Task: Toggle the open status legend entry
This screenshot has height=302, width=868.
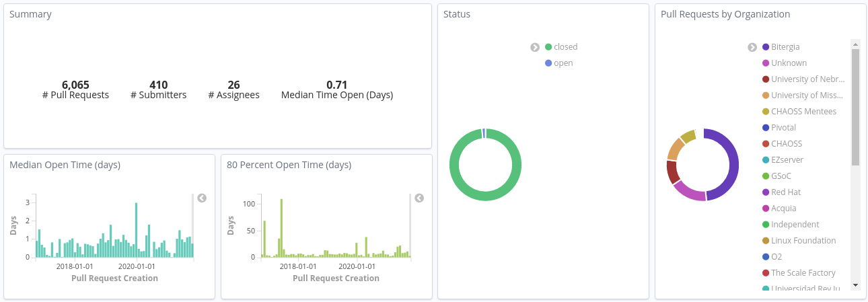Action: click(563, 63)
